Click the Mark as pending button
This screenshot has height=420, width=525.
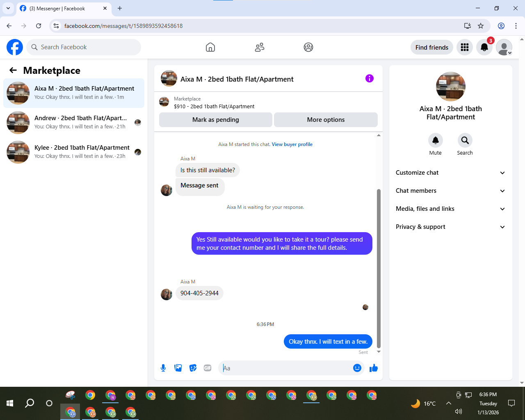pos(216,120)
